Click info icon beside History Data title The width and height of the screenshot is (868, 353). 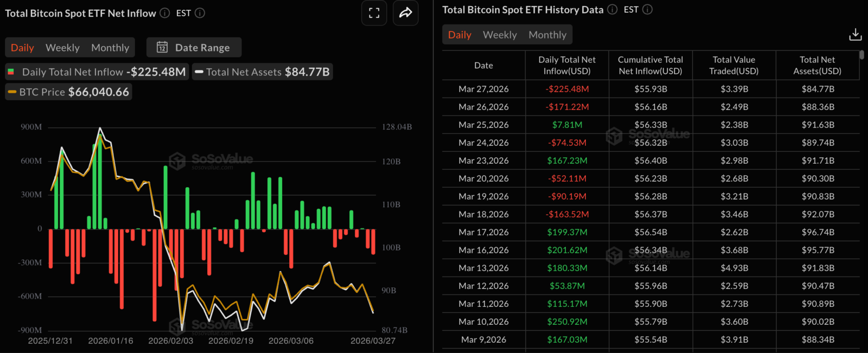tap(612, 9)
